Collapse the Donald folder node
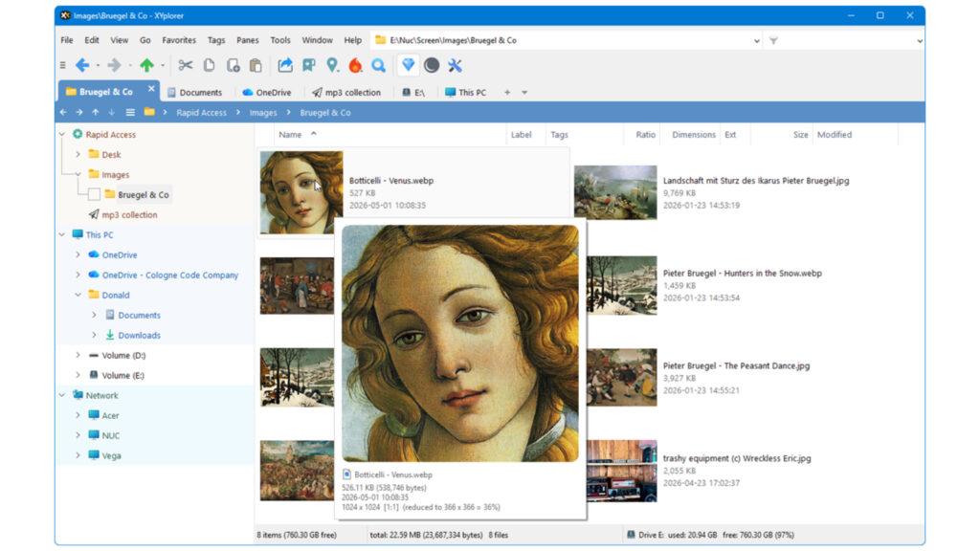This screenshot has width=980, height=551. 78,295
